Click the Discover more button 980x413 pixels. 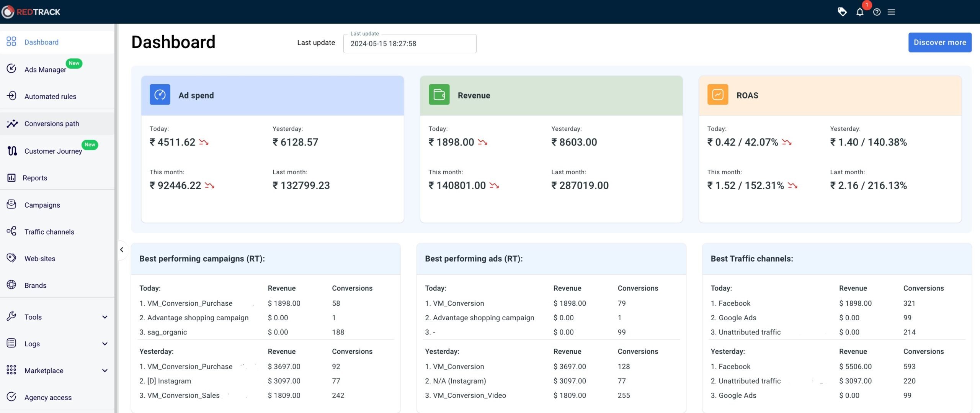click(939, 42)
